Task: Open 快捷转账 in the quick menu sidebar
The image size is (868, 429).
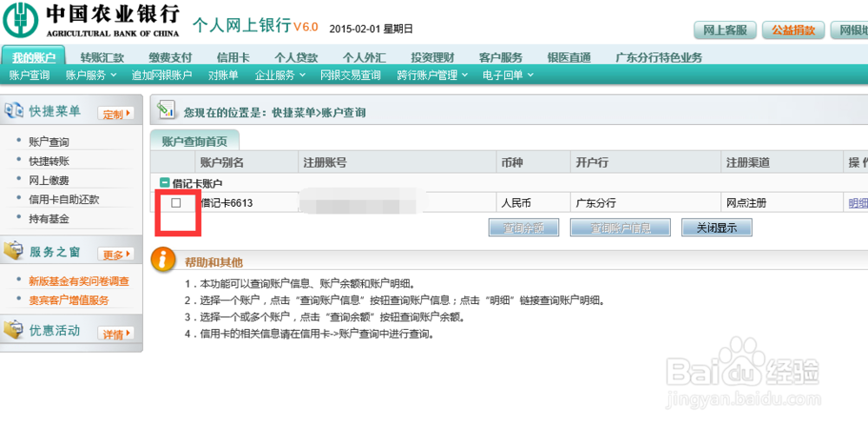Action: coord(49,161)
